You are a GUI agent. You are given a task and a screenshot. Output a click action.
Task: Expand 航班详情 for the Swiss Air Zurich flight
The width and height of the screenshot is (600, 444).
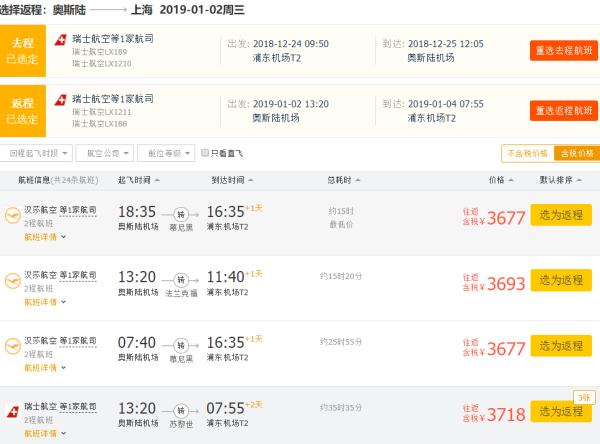[45, 433]
